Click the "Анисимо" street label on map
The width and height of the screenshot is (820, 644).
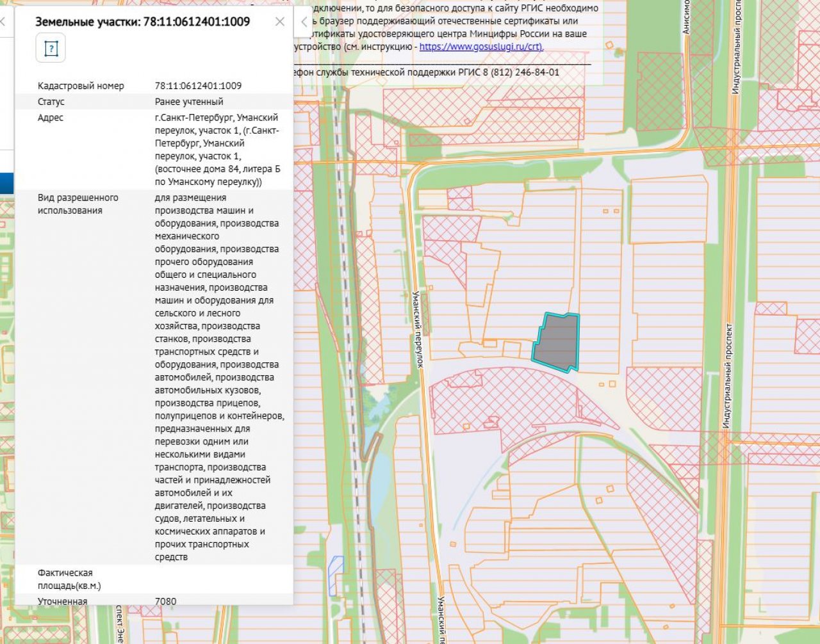(x=686, y=17)
